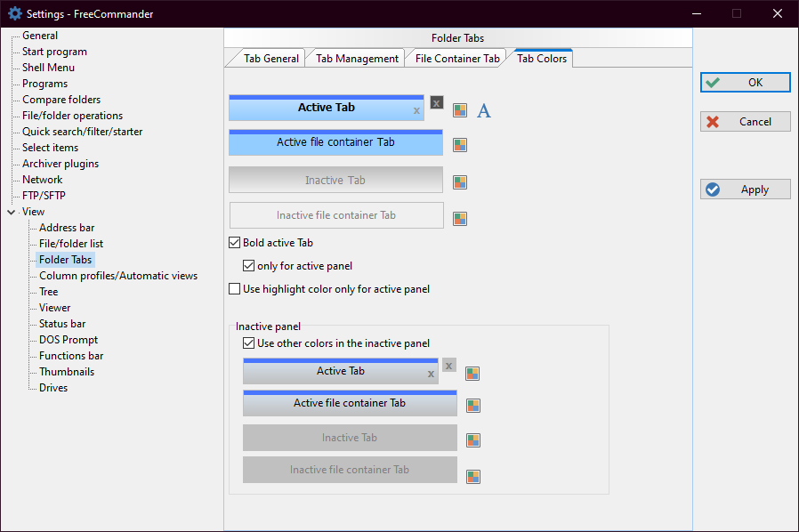
Task: Open the Tab Management tab
Action: [x=357, y=59]
